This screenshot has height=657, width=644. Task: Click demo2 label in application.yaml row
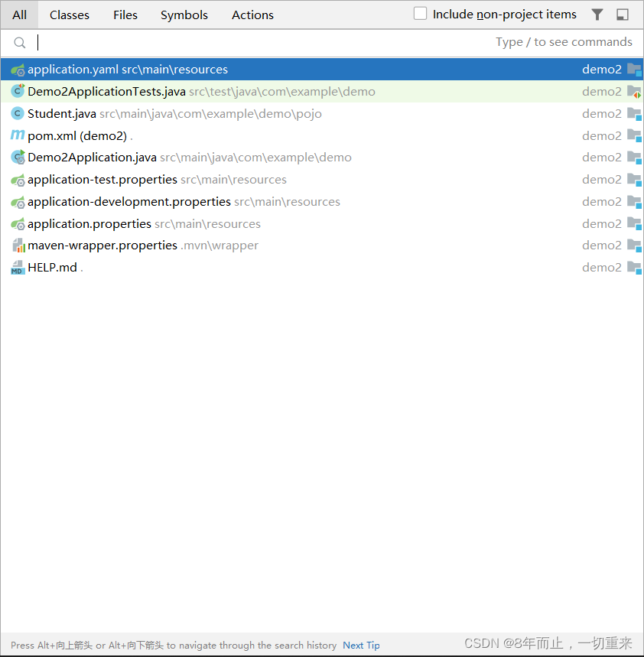pos(602,70)
